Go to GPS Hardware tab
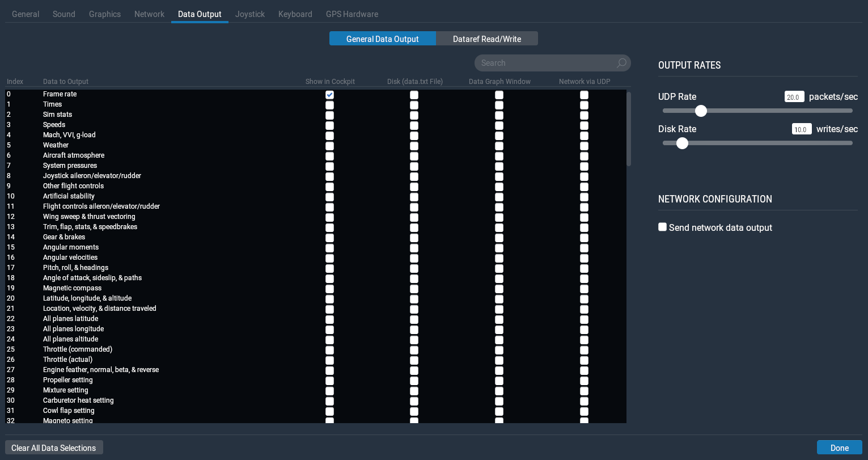Screen dimensions: 868x460 point(352,14)
